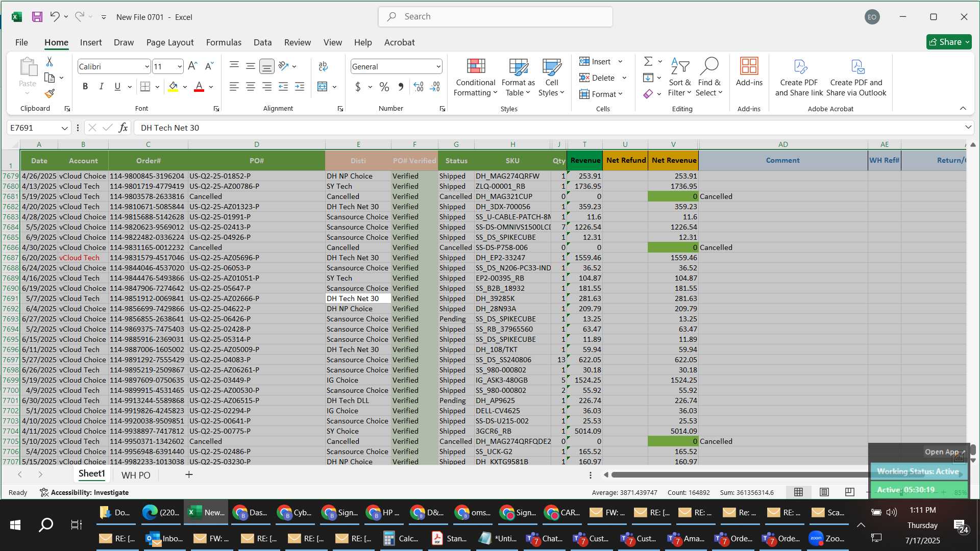Screen dimensions: 980x551
Task: Toggle Wrap Text
Action: pos(323,66)
